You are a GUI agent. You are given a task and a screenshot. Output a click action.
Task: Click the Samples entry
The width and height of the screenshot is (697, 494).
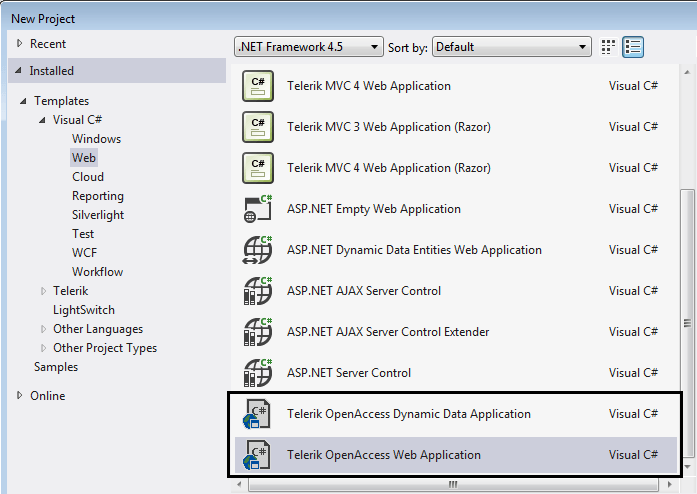point(56,367)
